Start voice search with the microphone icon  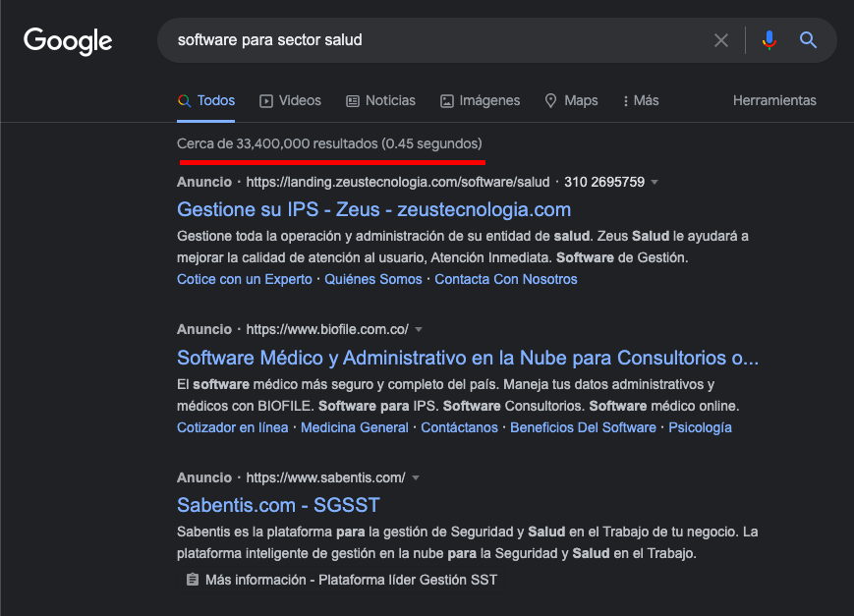pyautogui.click(x=769, y=40)
